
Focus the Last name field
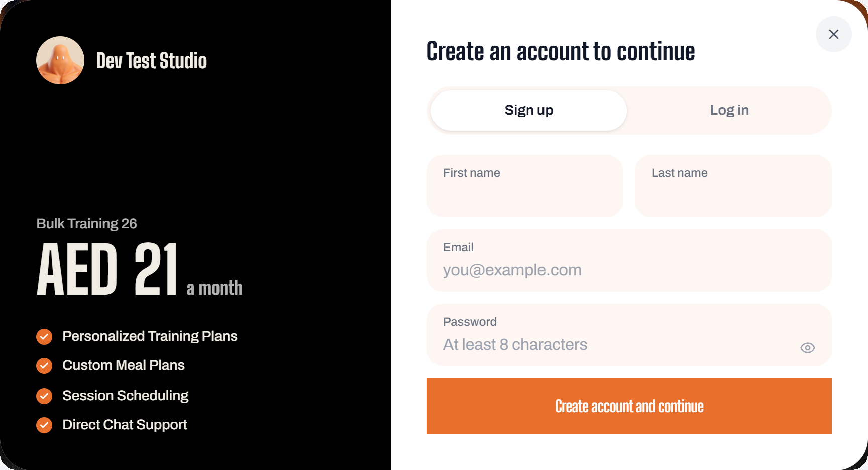click(733, 186)
